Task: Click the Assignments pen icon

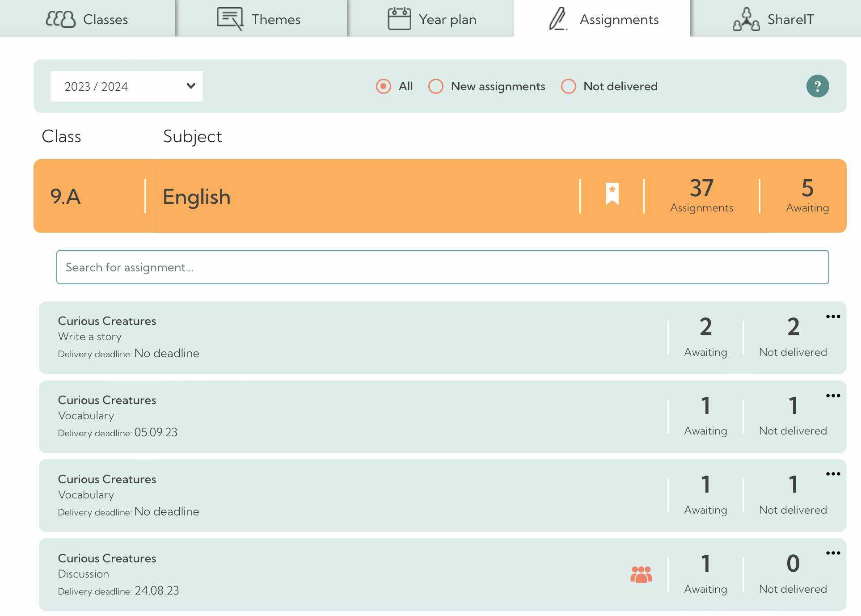Action: [x=557, y=20]
